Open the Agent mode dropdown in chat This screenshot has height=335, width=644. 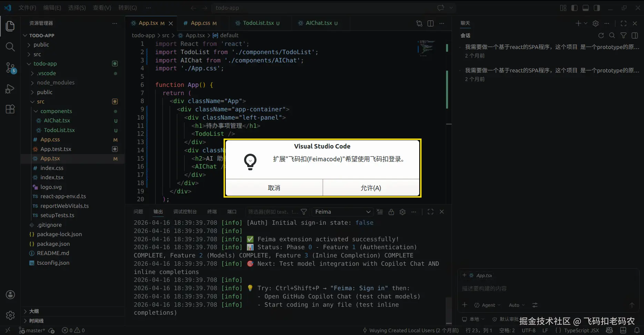[487, 305]
